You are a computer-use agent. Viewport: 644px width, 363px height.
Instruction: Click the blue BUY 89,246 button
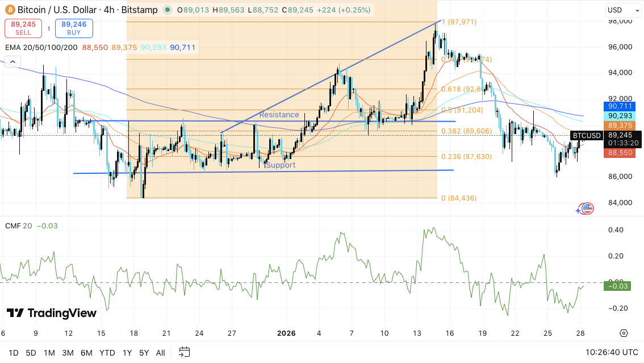(74, 28)
